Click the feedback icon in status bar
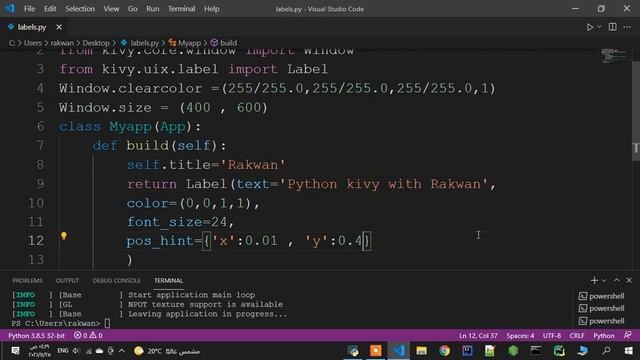 pyautogui.click(x=627, y=336)
